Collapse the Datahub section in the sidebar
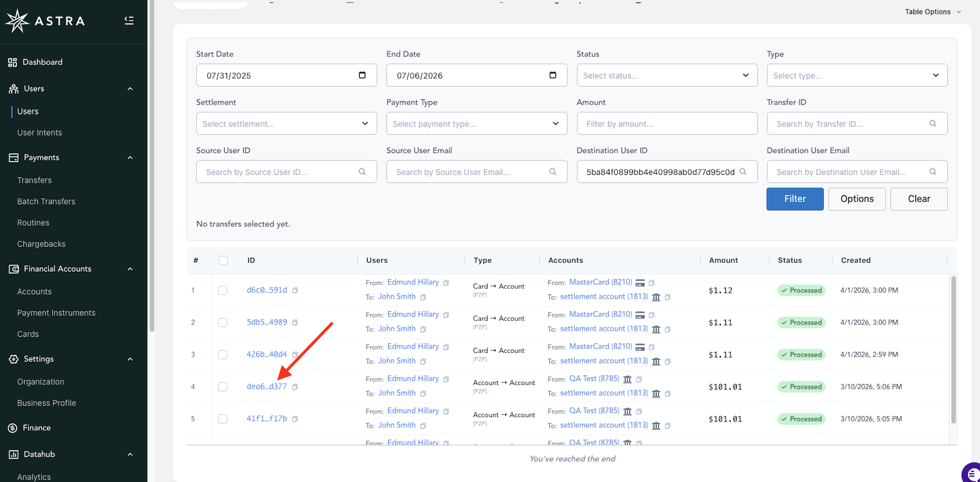The width and height of the screenshot is (980, 482). [x=130, y=455]
